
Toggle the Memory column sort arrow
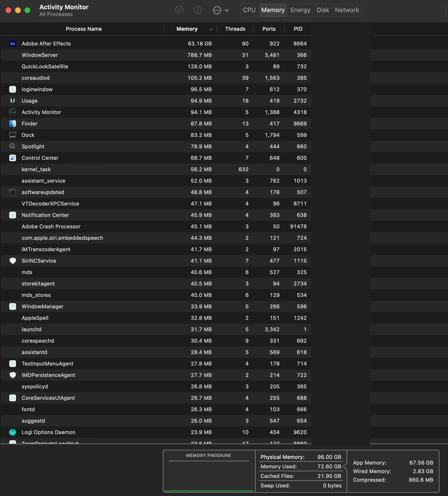coord(211,29)
